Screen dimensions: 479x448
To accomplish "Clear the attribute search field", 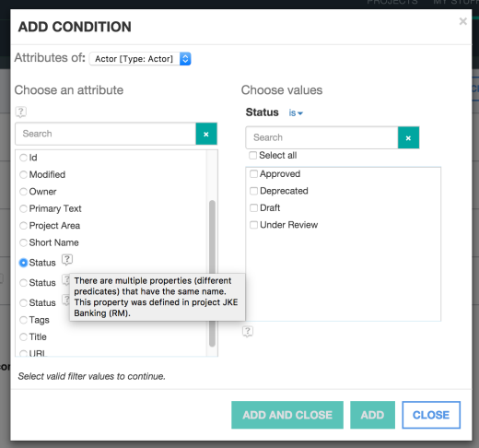I will (206, 134).
